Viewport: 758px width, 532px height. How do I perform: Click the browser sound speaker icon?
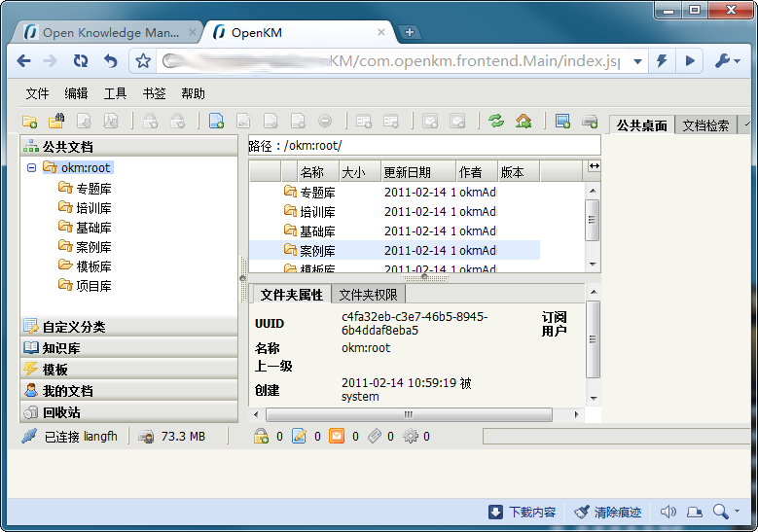pyautogui.click(x=668, y=512)
